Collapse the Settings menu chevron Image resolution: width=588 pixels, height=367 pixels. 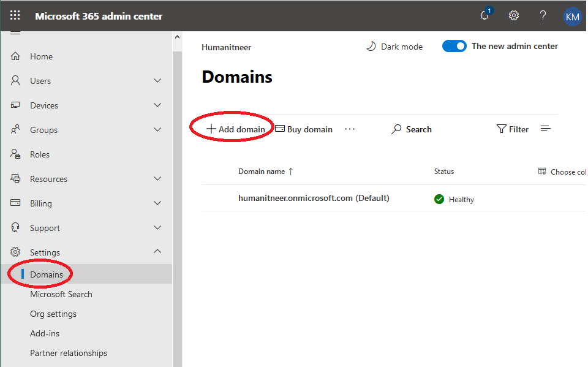pos(157,251)
